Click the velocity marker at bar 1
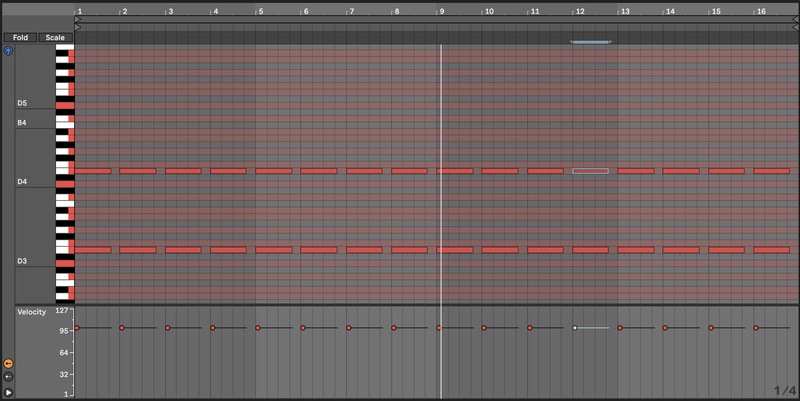The image size is (800, 401). (77, 327)
